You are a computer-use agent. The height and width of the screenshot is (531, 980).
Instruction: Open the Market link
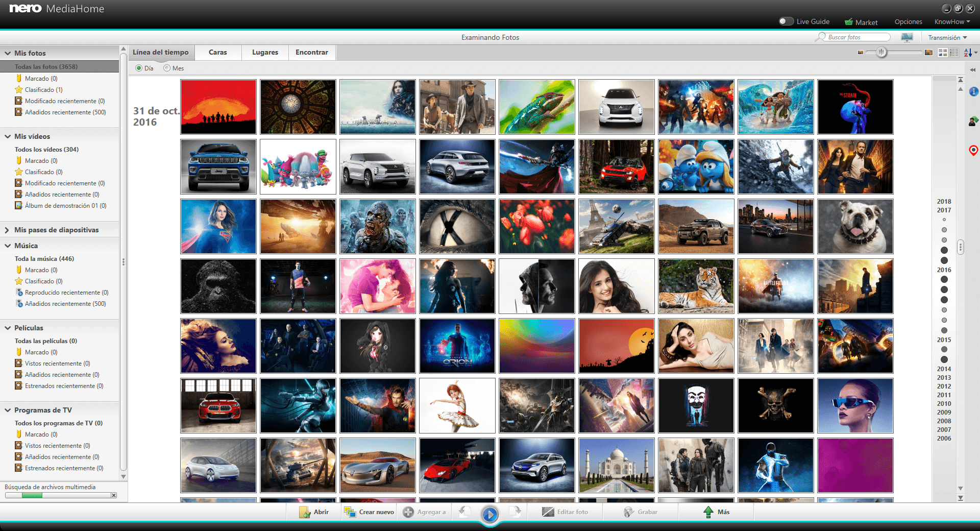click(866, 22)
